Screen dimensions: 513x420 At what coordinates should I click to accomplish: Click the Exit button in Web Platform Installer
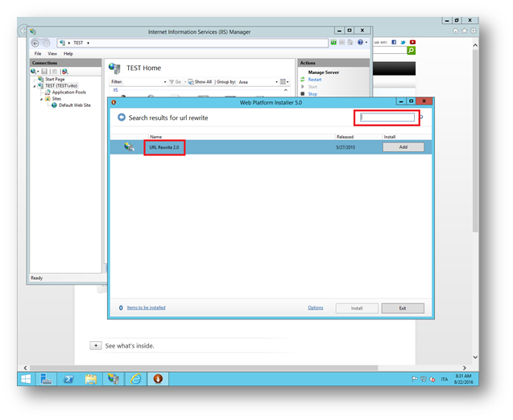click(x=403, y=308)
